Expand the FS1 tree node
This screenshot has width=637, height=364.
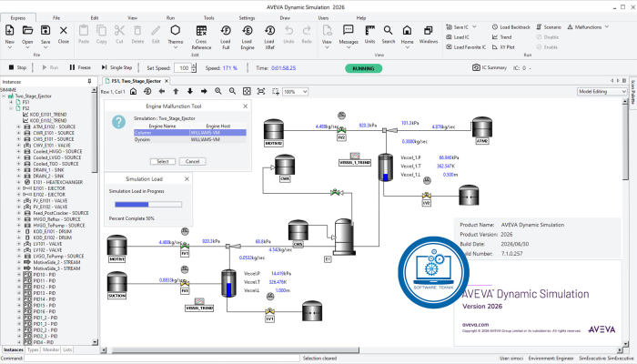tap(11, 102)
